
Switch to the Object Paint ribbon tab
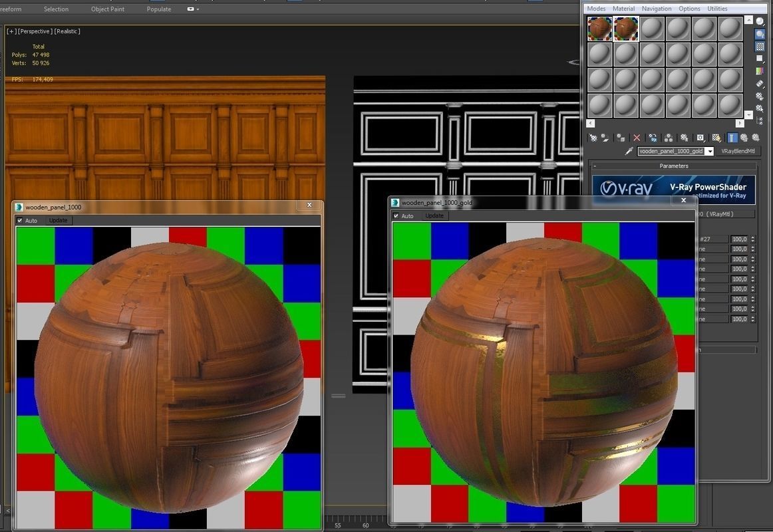(x=108, y=9)
